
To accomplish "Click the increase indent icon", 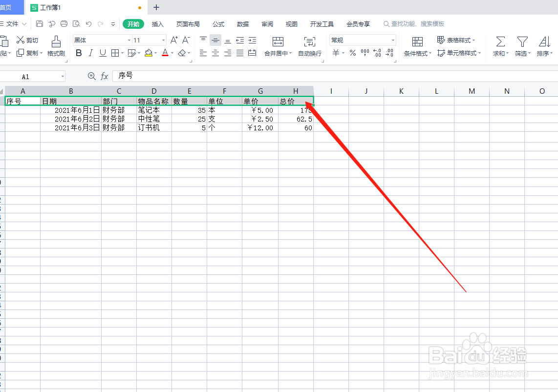I will click(252, 40).
